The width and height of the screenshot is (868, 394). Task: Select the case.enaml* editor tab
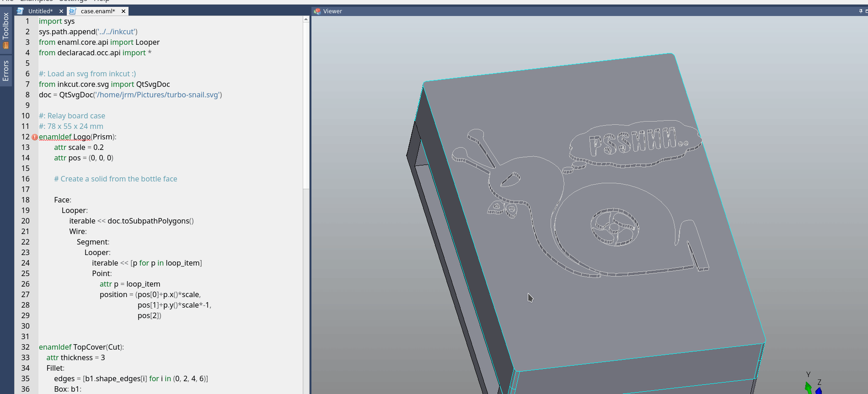click(x=98, y=11)
